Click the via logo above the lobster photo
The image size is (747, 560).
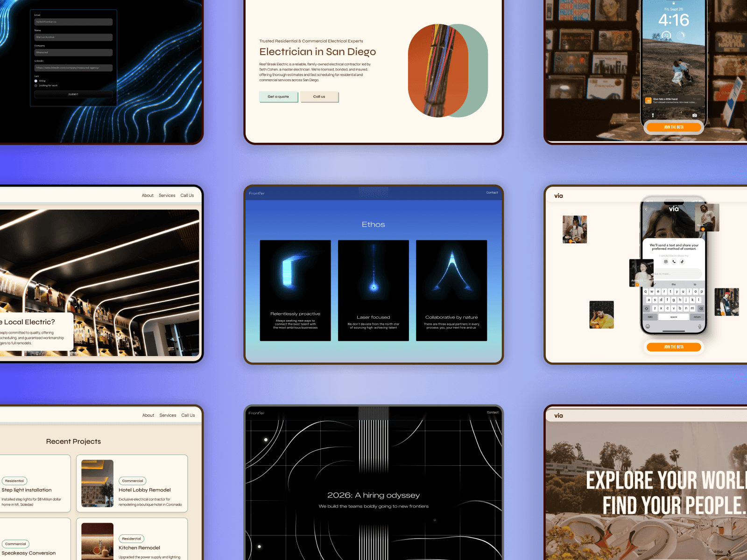pos(558,416)
